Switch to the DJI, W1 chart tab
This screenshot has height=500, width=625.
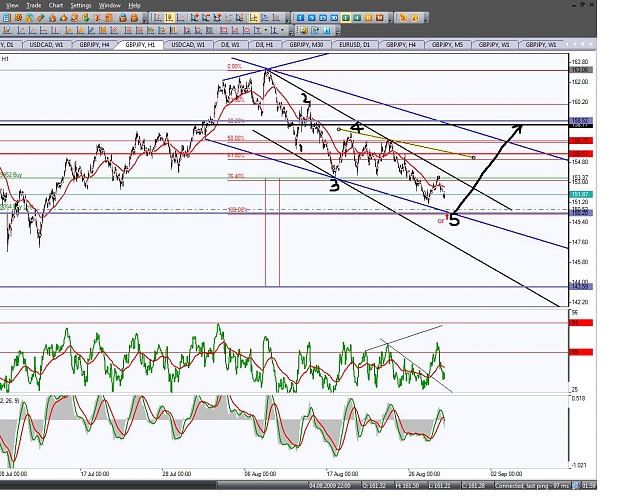pyautogui.click(x=230, y=45)
